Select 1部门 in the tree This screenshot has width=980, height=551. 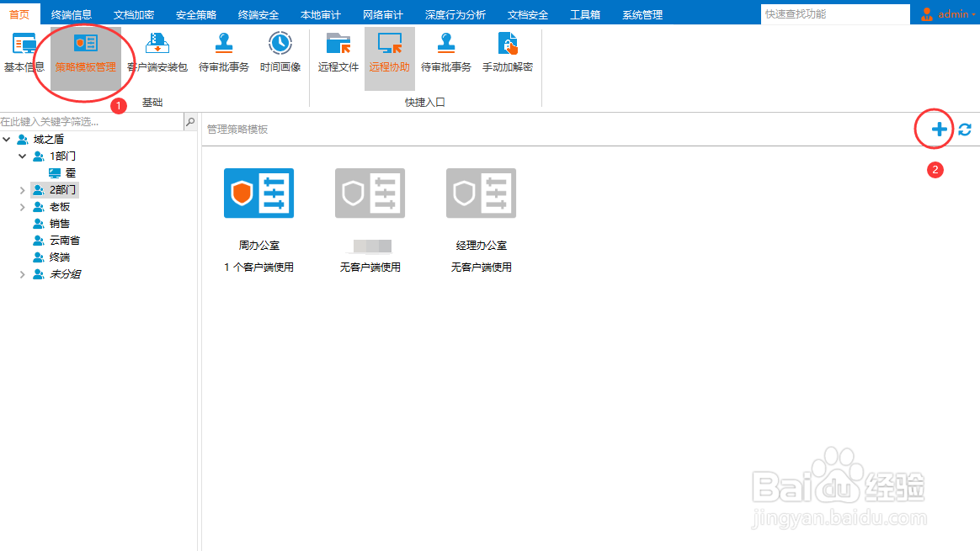pos(62,156)
